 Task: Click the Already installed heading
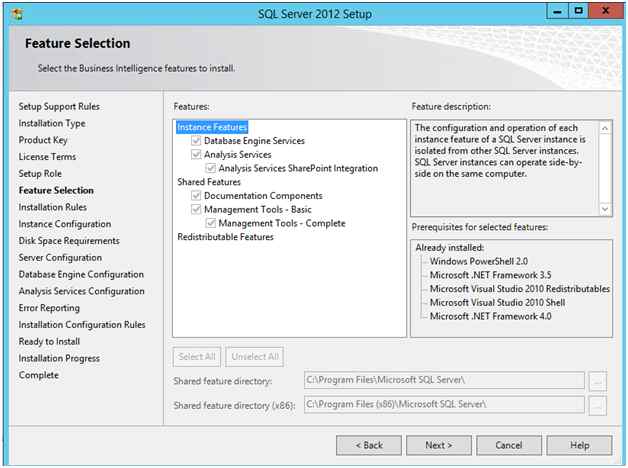[x=449, y=248]
